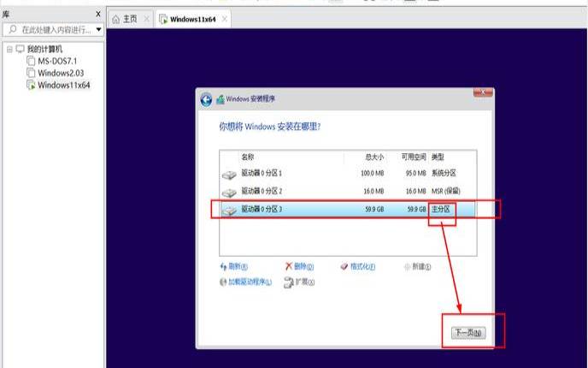Select row 驱动器 0 分区 1
Image resolution: width=588 pixels, height=368 pixels.
tap(348, 173)
